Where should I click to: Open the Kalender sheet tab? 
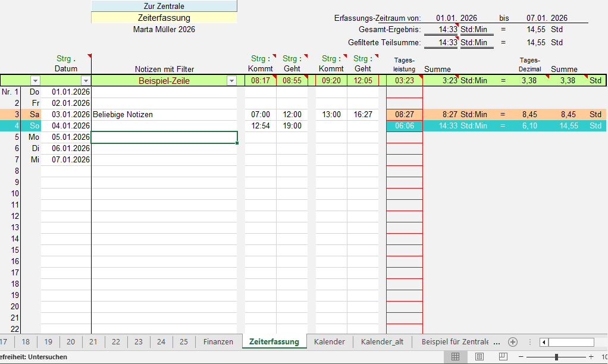pos(329,342)
